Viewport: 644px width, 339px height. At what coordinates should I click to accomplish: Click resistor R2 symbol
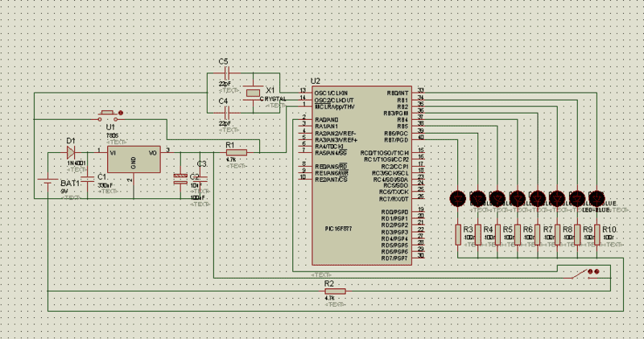click(335, 291)
